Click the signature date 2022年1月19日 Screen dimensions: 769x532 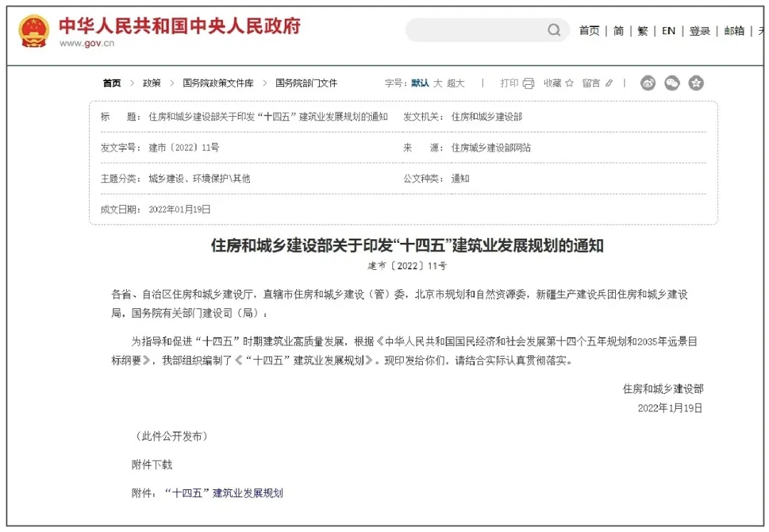click(670, 408)
